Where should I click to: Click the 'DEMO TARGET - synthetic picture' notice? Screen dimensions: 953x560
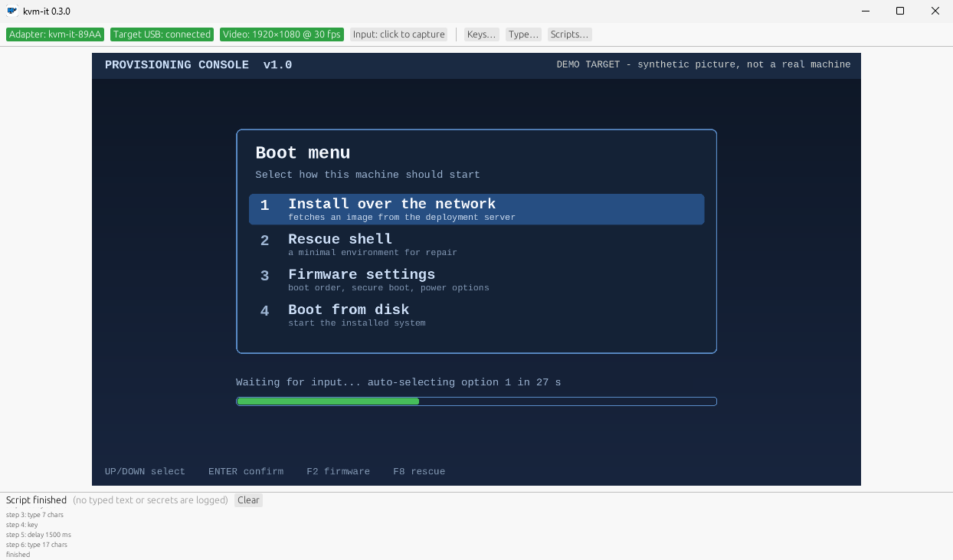(x=703, y=65)
